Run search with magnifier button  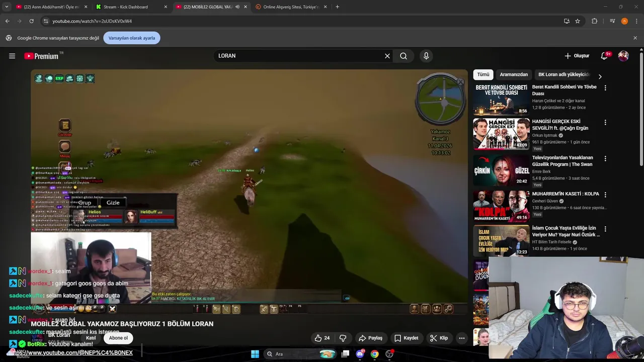coord(404,56)
